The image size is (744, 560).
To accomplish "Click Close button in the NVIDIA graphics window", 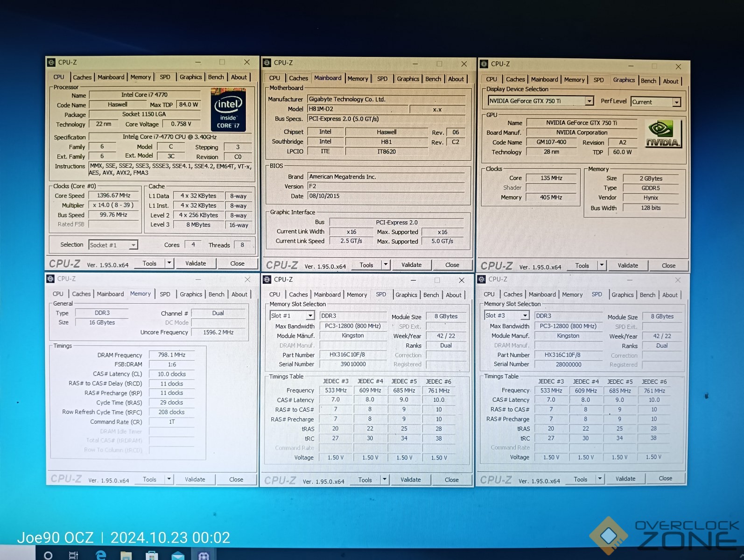I will [668, 266].
